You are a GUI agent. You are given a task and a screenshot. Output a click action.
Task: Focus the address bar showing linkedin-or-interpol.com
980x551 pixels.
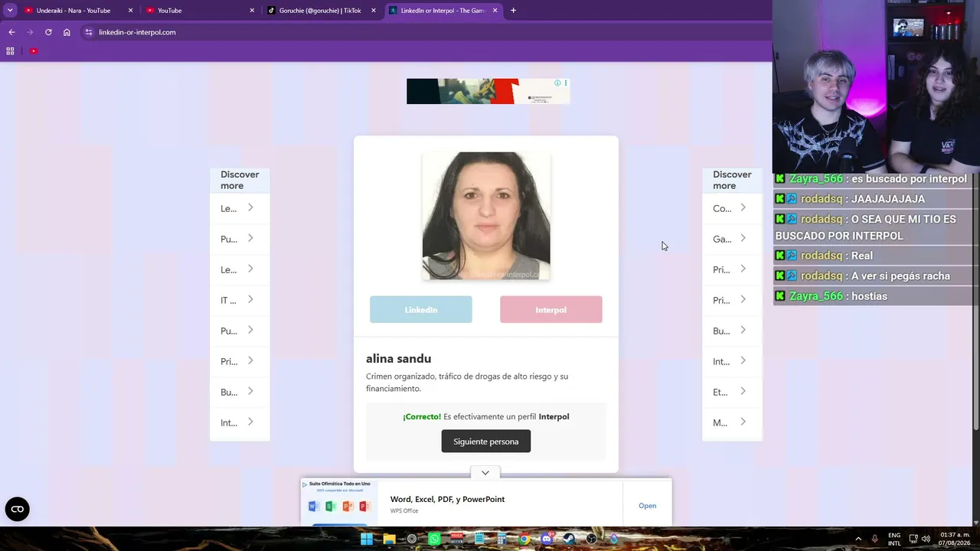pos(429,32)
